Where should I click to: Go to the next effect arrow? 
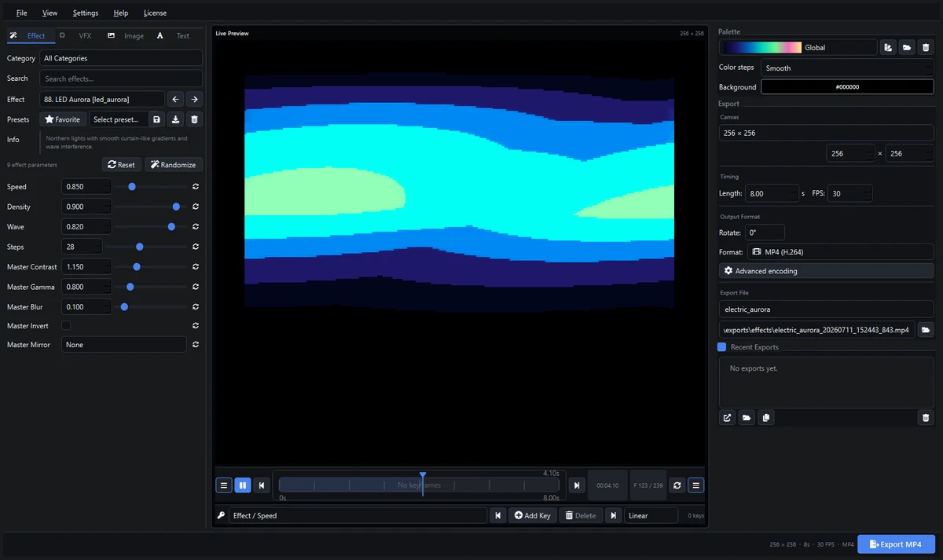point(194,100)
